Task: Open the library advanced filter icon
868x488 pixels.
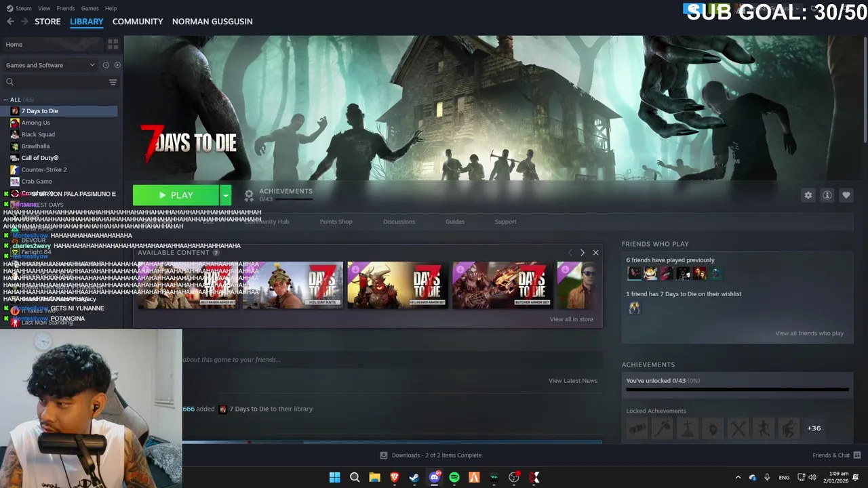Action: point(113,82)
